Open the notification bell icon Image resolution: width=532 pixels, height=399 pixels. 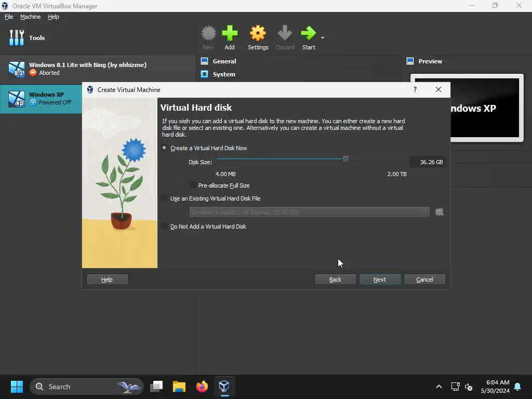pyautogui.click(x=517, y=387)
